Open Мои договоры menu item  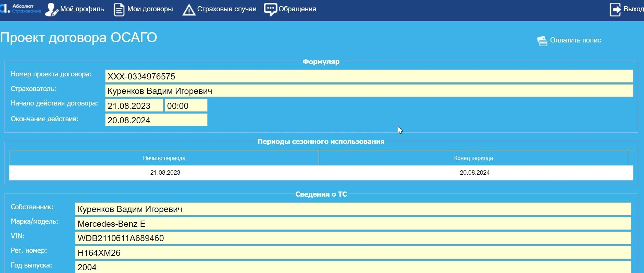pos(150,9)
